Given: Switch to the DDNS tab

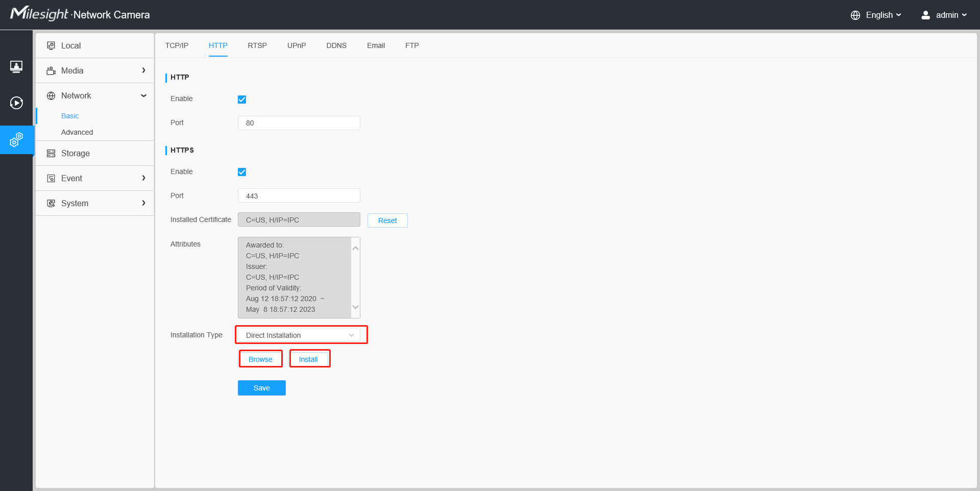Looking at the screenshot, I should click(x=336, y=45).
